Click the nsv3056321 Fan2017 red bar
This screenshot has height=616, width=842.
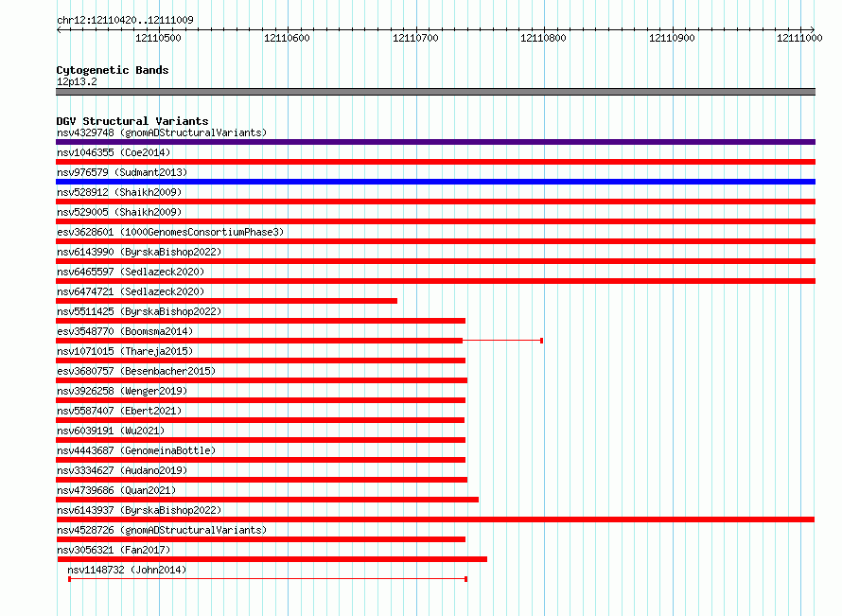(x=272, y=559)
